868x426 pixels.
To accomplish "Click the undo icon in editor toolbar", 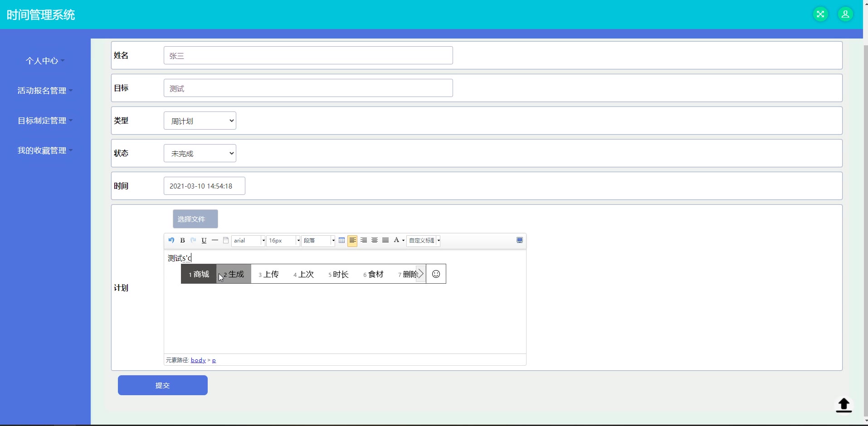I will pos(171,240).
